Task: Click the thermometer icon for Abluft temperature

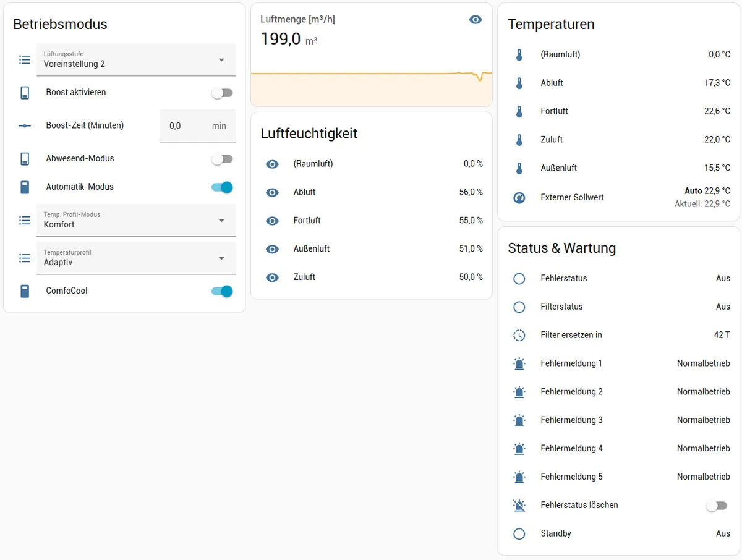Action: point(519,83)
